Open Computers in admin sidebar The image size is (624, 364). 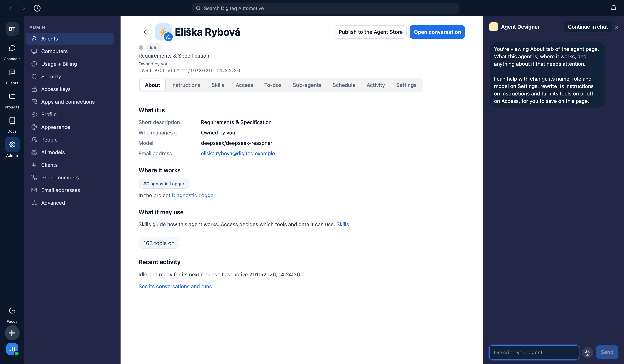(70, 51)
